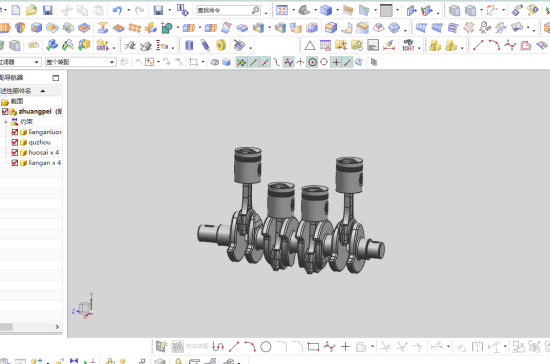Select the Line tool in the top-right toolbar
550x364 pixels.
coord(478,45)
